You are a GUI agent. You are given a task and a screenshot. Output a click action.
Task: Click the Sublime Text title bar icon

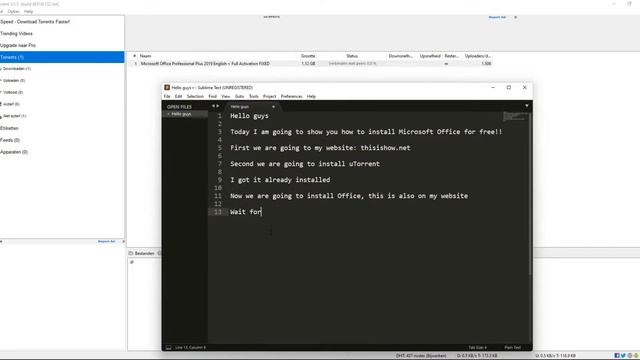pyautogui.click(x=167, y=87)
